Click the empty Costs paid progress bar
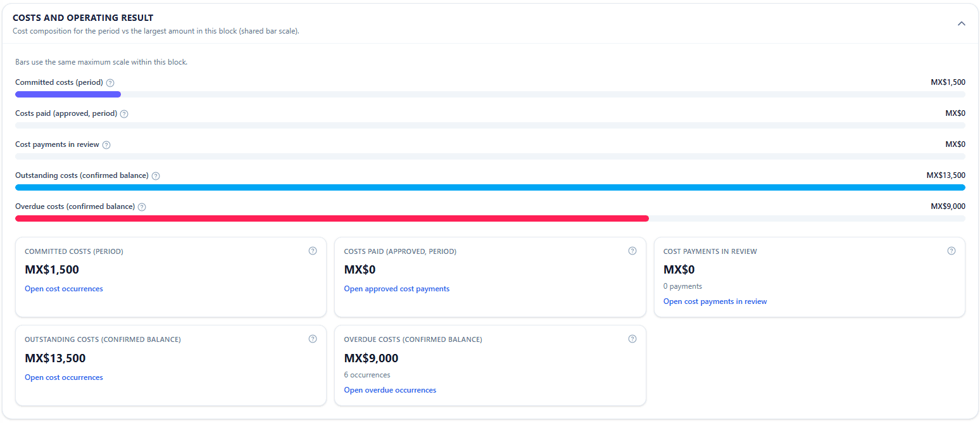This screenshot has width=980, height=423. (490, 125)
